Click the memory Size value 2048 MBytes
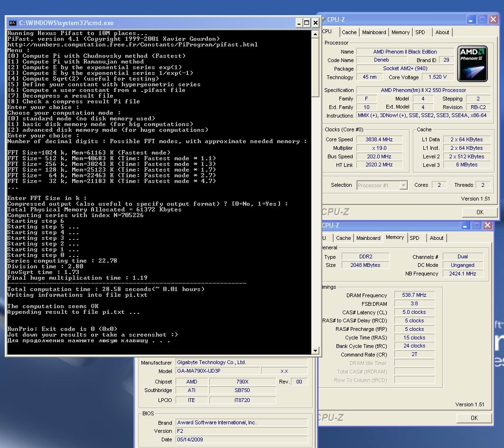Image resolution: width=504 pixels, height=448 pixels. click(365, 265)
